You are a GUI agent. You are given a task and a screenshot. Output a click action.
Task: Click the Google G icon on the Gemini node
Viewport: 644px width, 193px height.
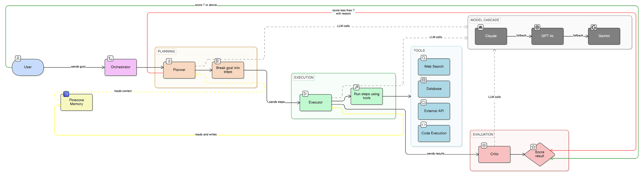coord(594,27)
